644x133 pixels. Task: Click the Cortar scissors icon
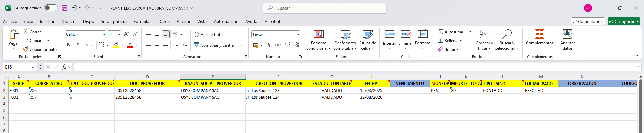[x=26, y=32]
